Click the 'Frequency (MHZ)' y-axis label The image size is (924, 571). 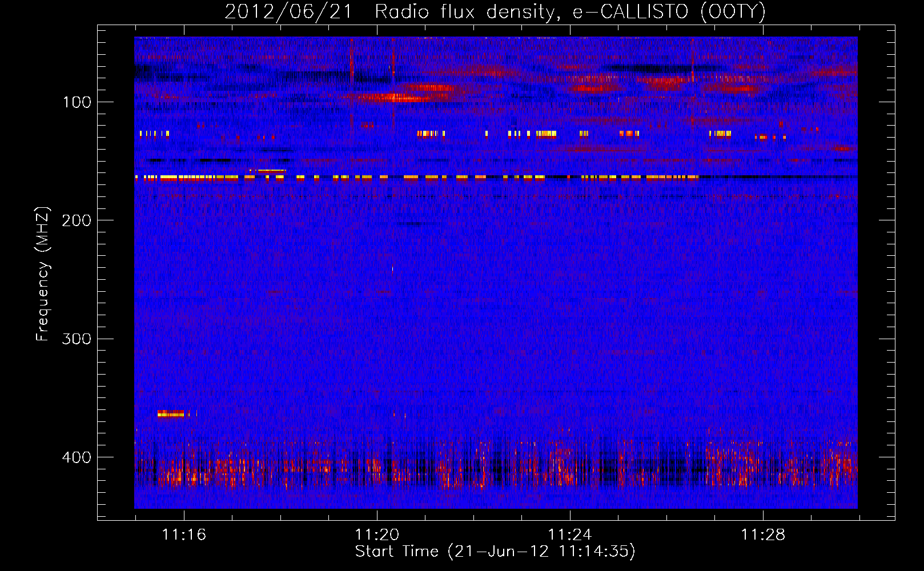pyautogui.click(x=43, y=274)
